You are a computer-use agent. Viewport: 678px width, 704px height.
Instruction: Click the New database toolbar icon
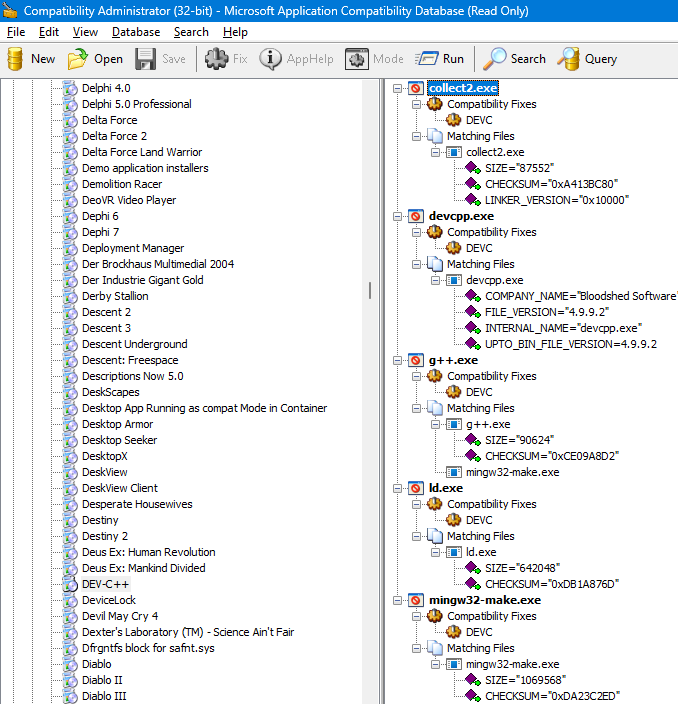click(x=16, y=59)
